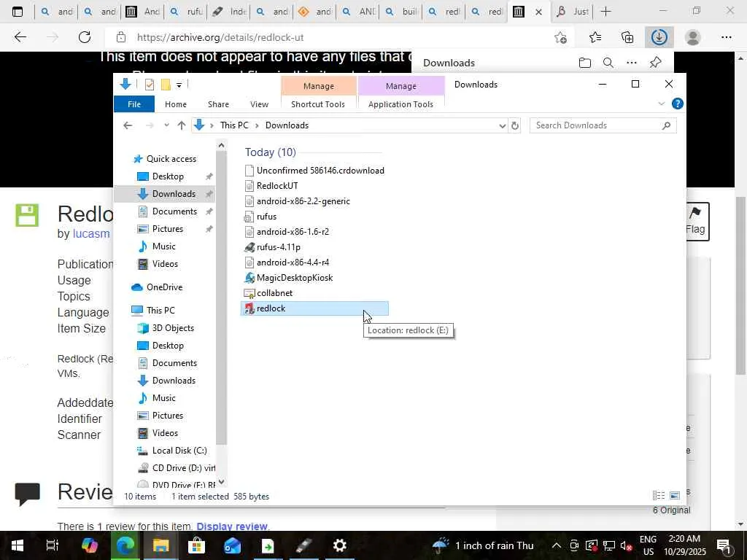Click New folder icon in Explorer quick access toolbar
This screenshot has width=747, height=560.
coord(166,85)
